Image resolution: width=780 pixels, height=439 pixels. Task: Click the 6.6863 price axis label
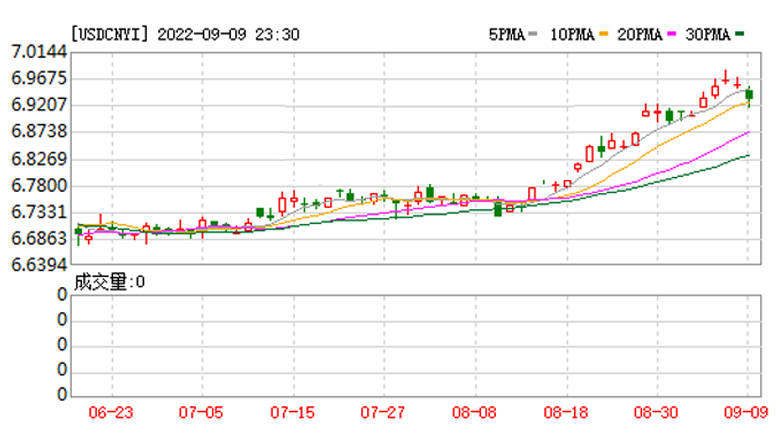coord(39,238)
